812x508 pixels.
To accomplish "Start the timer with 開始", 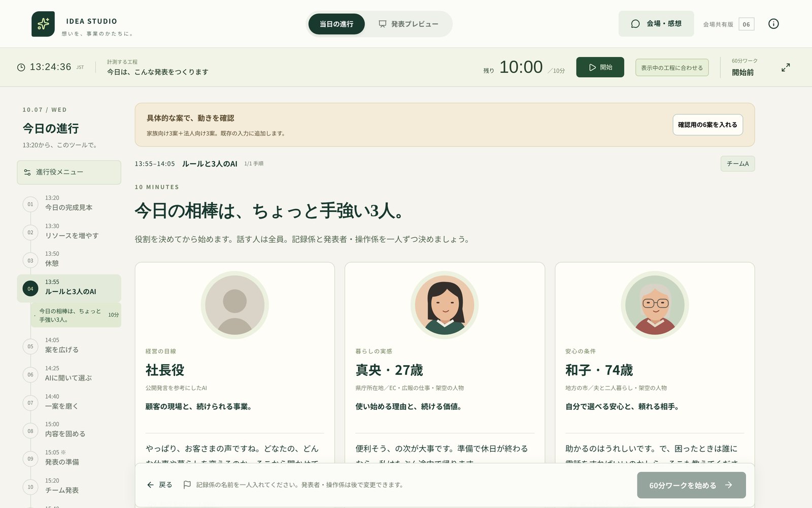I will click(600, 67).
